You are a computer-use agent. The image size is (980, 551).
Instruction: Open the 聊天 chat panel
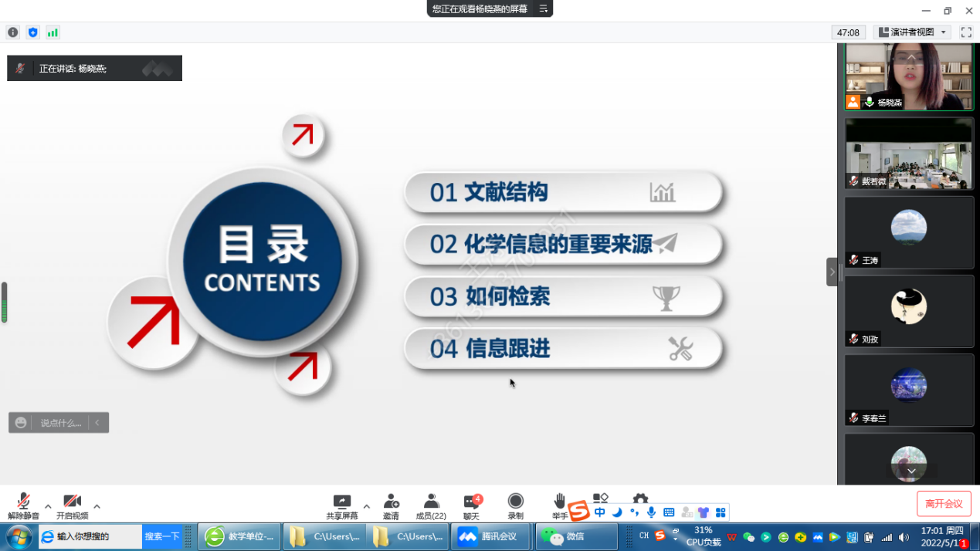click(471, 506)
